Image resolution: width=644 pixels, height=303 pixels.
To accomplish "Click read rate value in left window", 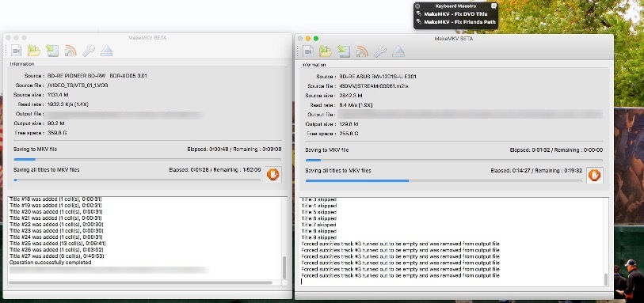I will point(68,104).
